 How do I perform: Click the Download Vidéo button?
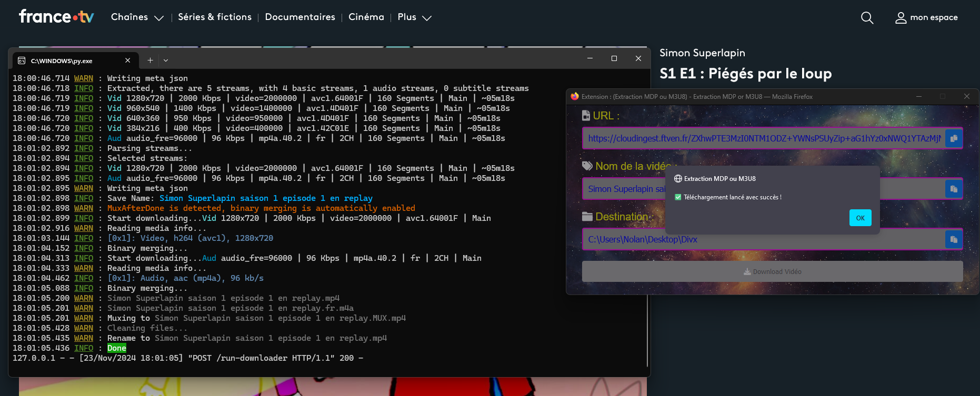pyautogui.click(x=772, y=271)
